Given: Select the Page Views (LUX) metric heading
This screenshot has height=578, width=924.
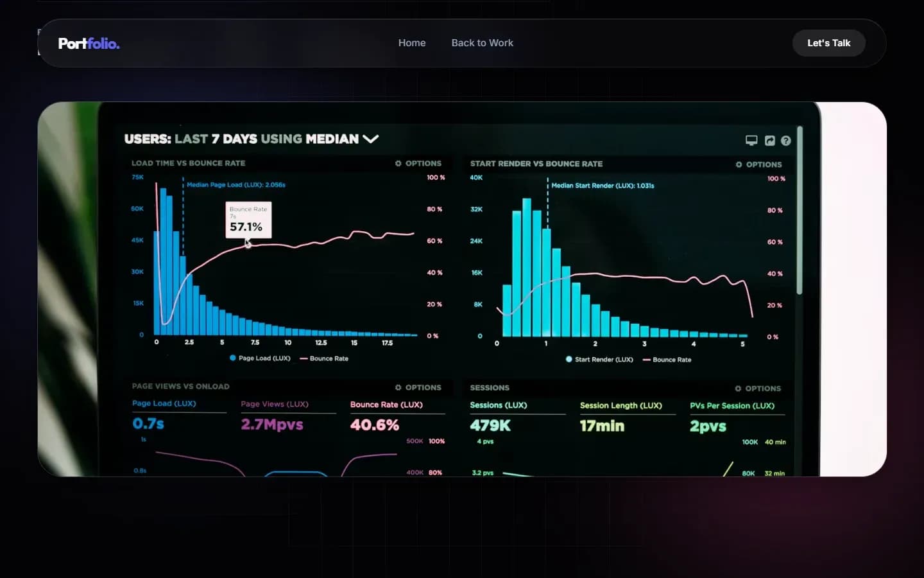Looking at the screenshot, I should click(x=275, y=404).
